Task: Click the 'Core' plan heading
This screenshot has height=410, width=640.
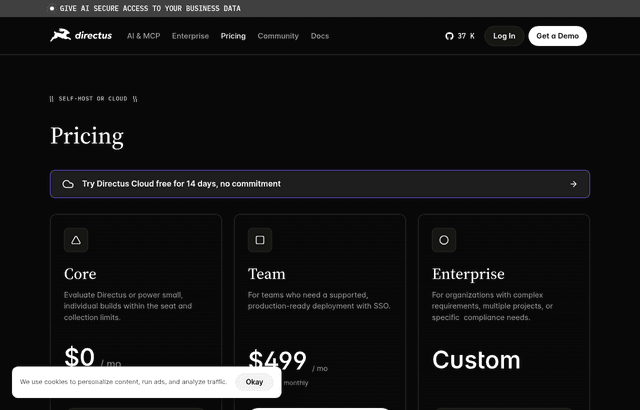Action: 80,274
